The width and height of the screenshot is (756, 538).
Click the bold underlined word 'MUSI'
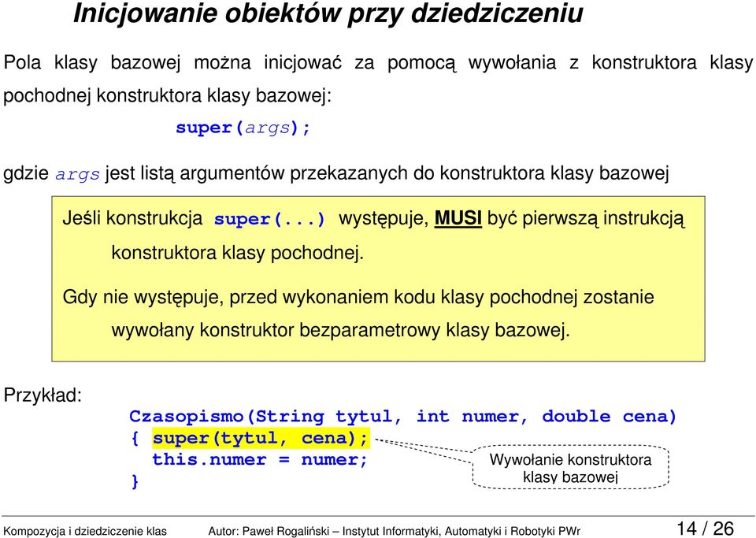458,218
